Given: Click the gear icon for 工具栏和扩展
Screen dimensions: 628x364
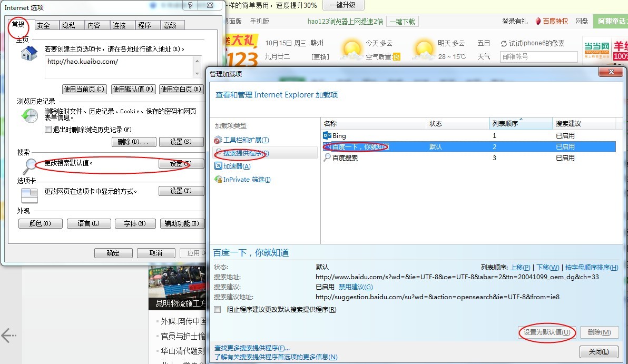Looking at the screenshot, I should pos(218,140).
